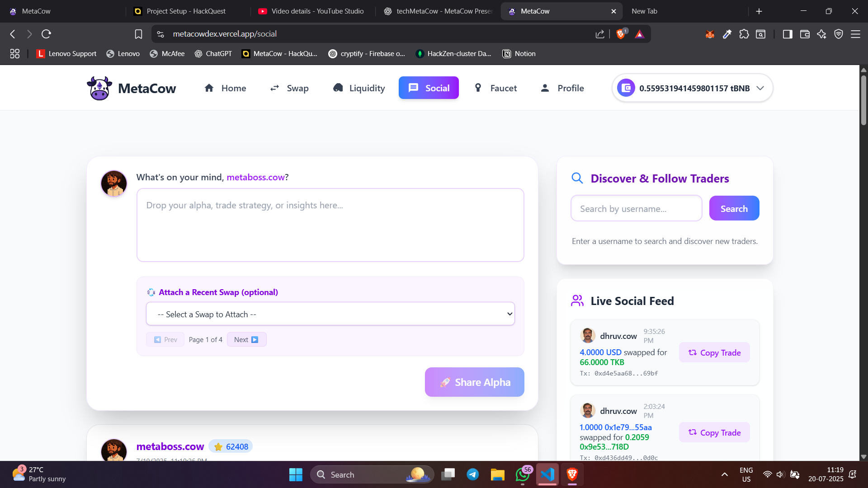The height and width of the screenshot is (488, 868).
Task: Click Copy Trade on dhruv.cow's USD swap
Action: tap(714, 352)
